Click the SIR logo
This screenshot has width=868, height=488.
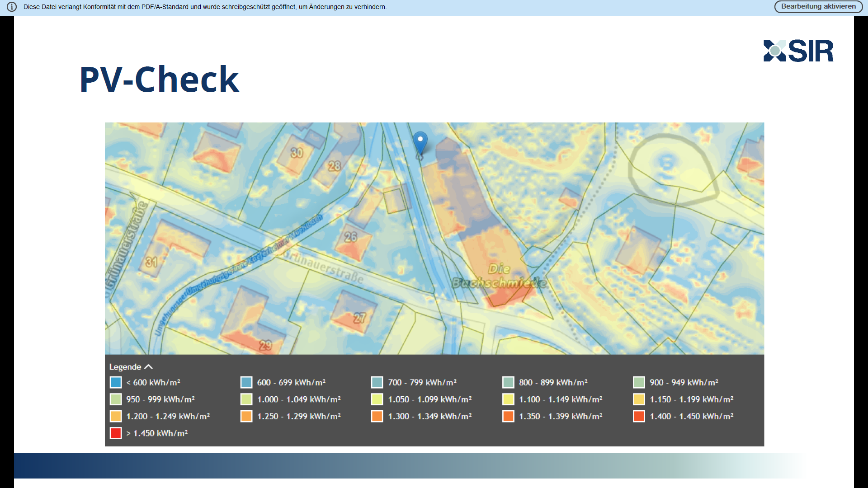pos(798,51)
